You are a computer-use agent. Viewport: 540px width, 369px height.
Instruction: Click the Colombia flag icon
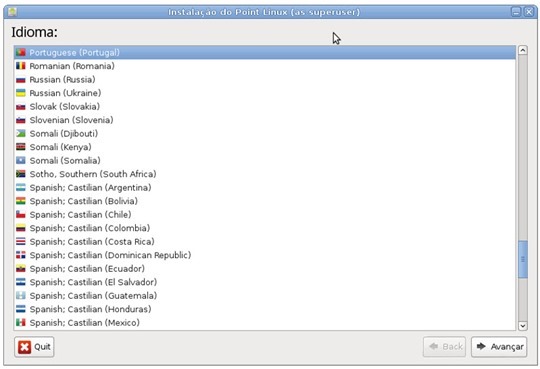point(21,228)
